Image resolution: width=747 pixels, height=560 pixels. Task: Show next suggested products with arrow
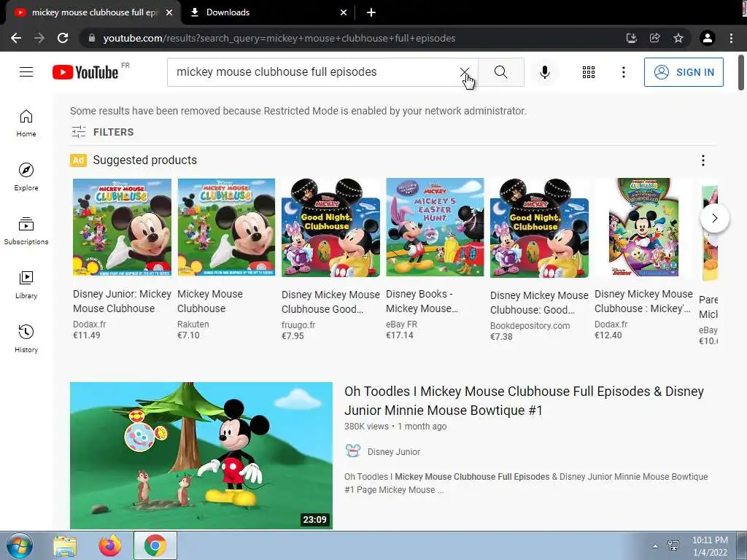[x=715, y=218]
